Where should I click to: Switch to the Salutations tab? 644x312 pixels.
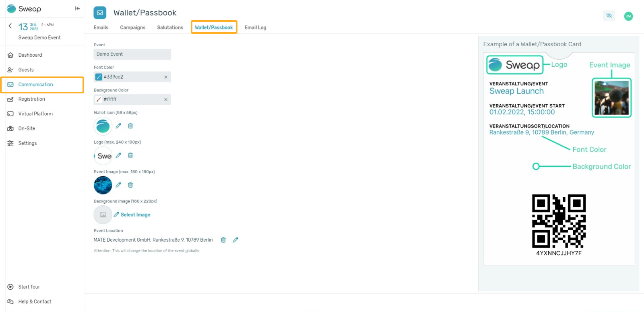(170, 27)
